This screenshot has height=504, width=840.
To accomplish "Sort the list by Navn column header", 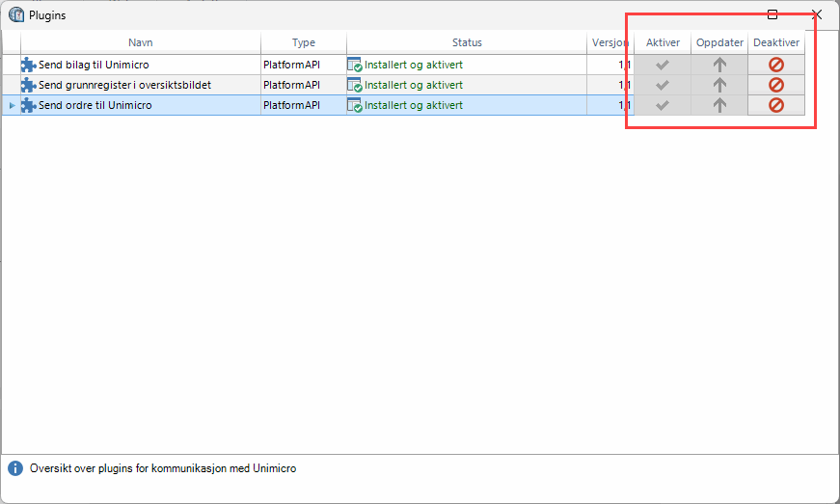I will tap(140, 42).
